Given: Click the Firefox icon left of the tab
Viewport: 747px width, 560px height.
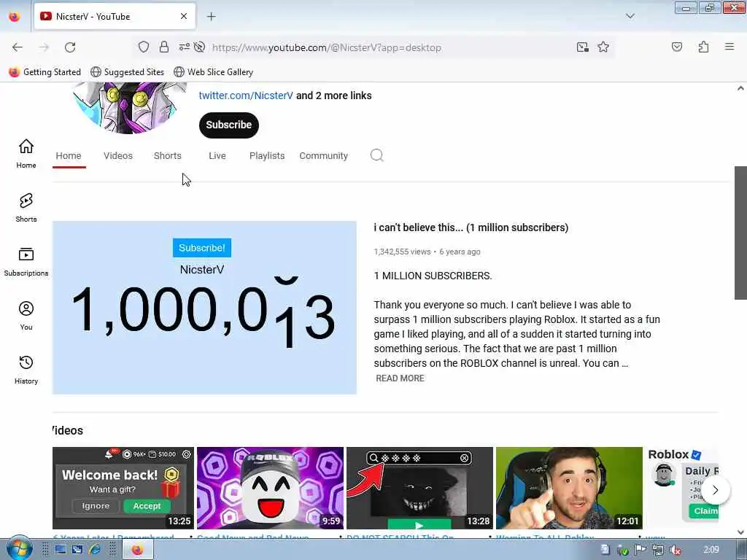Looking at the screenshot, I should pyautogui.click(x=15, y=17).
